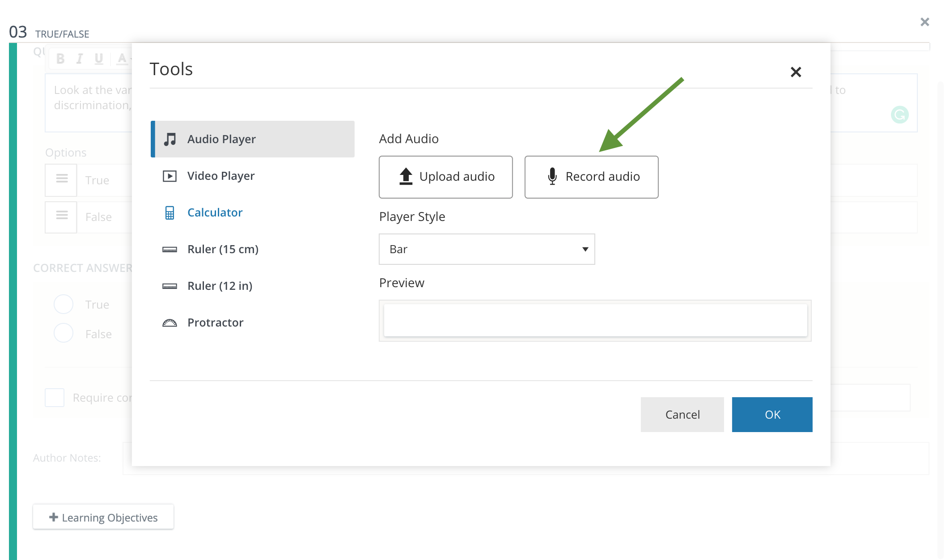Select the True correct answer radio button

(64, 304)
